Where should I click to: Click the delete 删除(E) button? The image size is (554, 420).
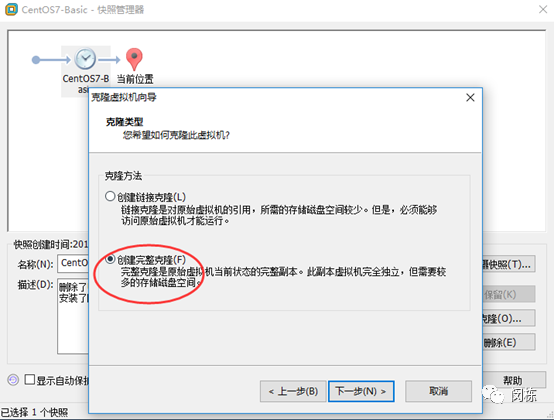pyautogui.click(x=509, y=342)
